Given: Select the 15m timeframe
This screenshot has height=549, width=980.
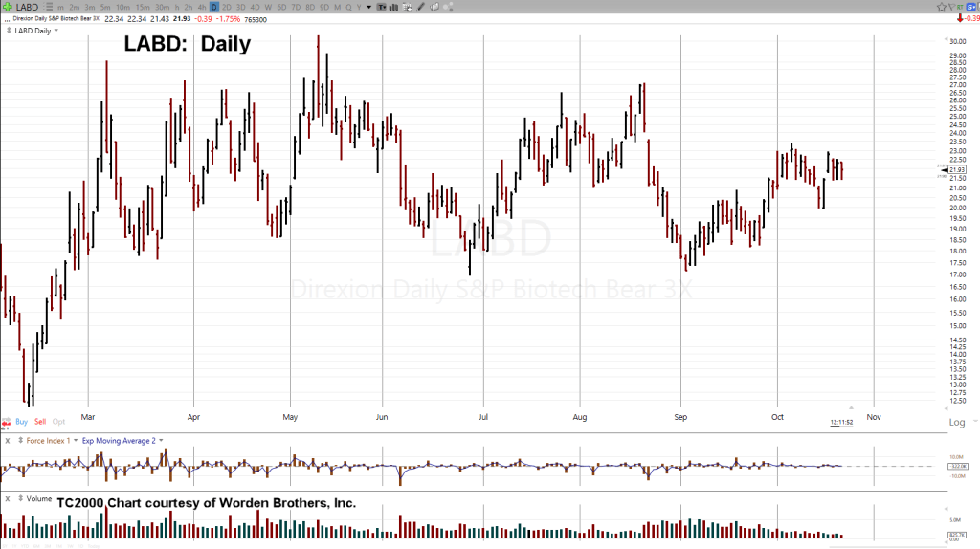Looking at the screenshot, I should pos(143,7).
